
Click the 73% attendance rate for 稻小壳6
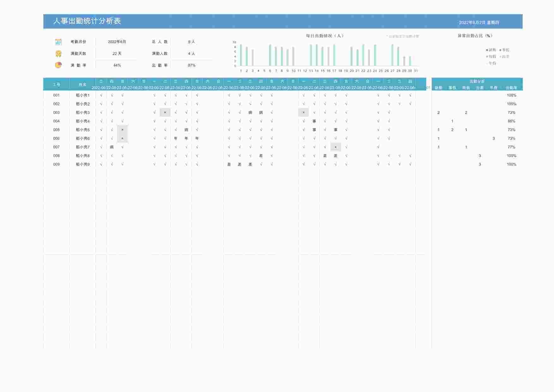coord(511,139)
